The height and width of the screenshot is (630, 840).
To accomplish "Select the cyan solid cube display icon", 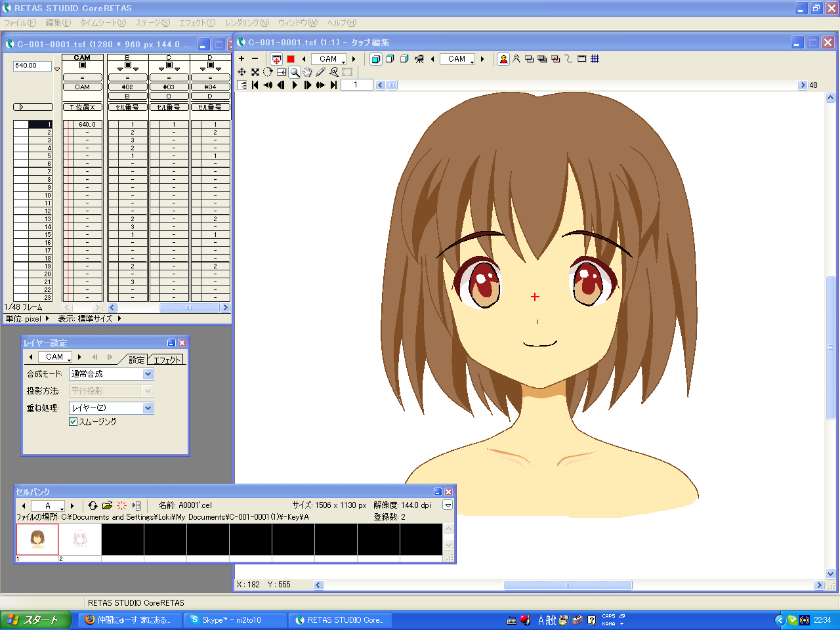I will (376, 59).
